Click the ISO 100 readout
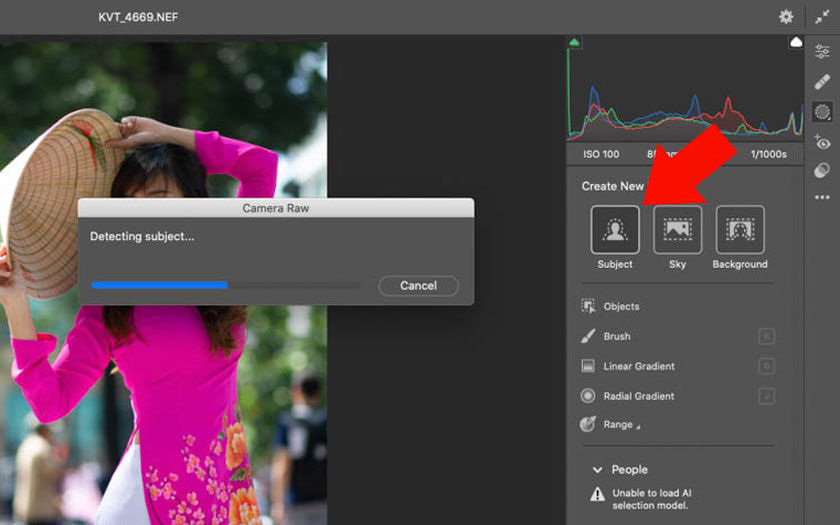The width and height of the screenshot is (840, 525). coord(601,154)
